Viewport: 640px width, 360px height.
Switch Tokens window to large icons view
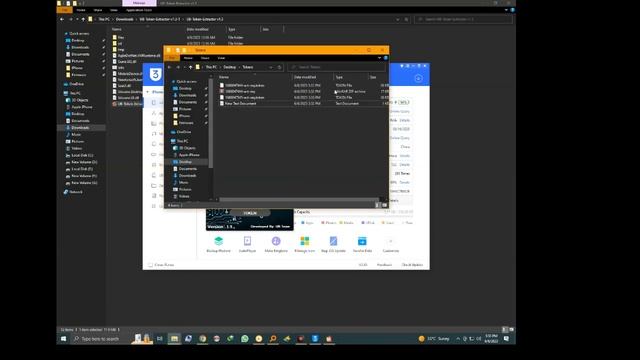click(x=384, y=205)
